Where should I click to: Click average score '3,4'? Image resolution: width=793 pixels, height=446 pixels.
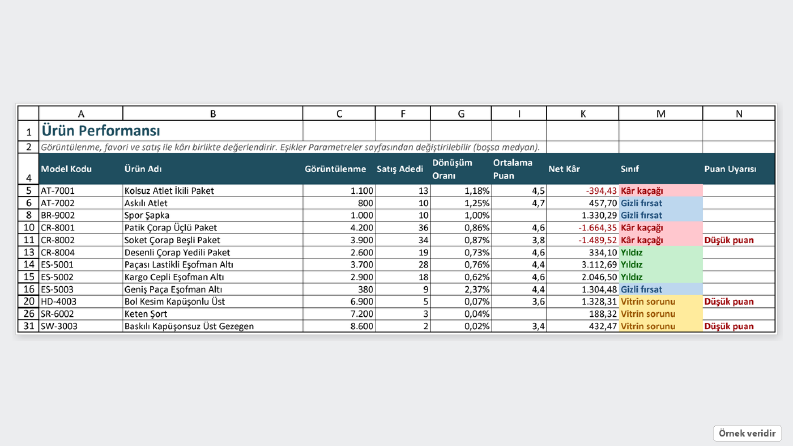pos(519,326)
